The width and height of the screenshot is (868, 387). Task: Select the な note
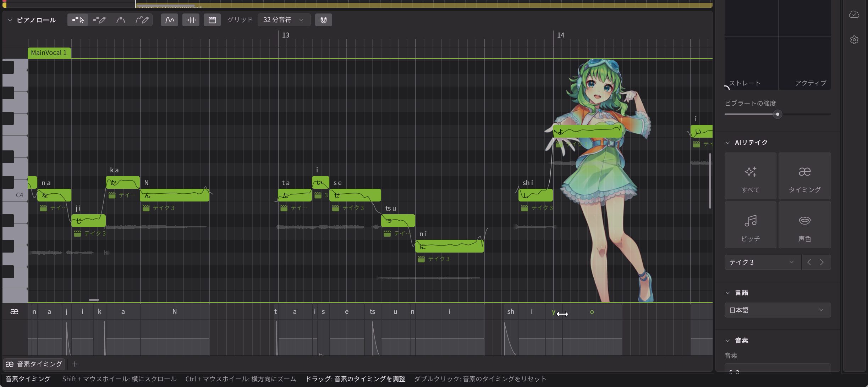(x=54, y=195)
